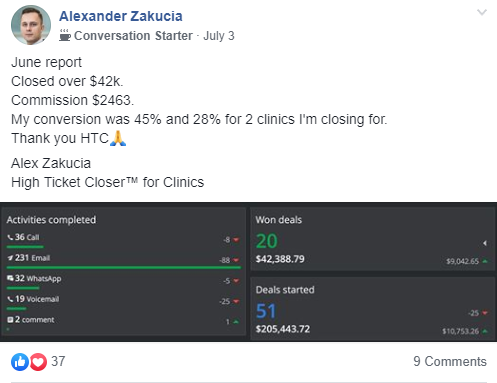Click the Conversation Starter coffee cup icon
Image resolution: width=497 pixels, height=383 pixels.
[65, 35]
